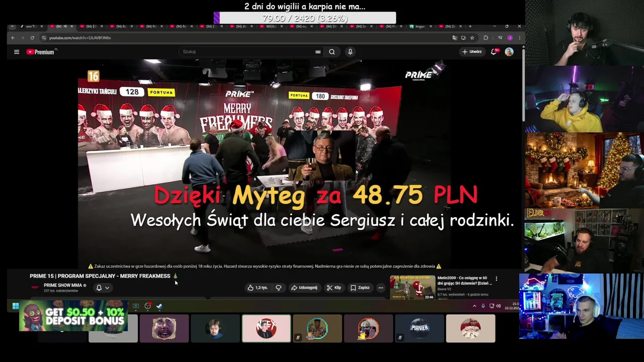This screenshot has height=362, width=644.
Task: Click the Utwórz create button
Action: tap(472, 52)
